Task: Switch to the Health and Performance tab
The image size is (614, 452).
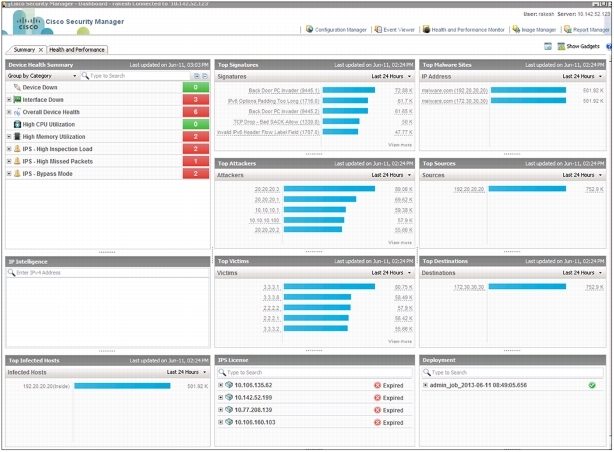Action: [77, 50]
